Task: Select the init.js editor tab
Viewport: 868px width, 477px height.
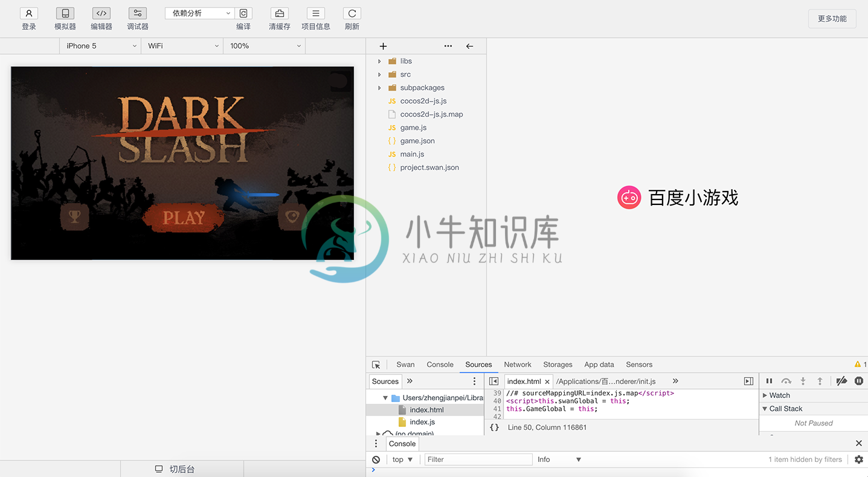Action: [x=606, y=381]
